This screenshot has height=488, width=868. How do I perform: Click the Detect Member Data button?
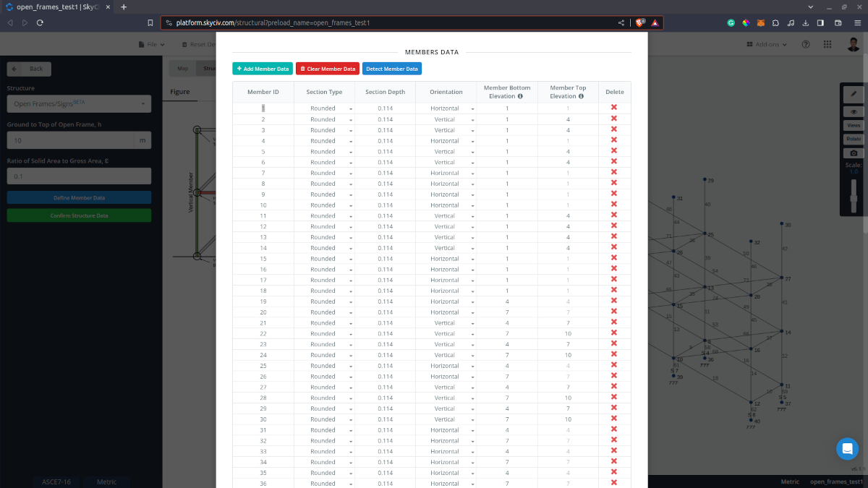(x=391, y=68)
